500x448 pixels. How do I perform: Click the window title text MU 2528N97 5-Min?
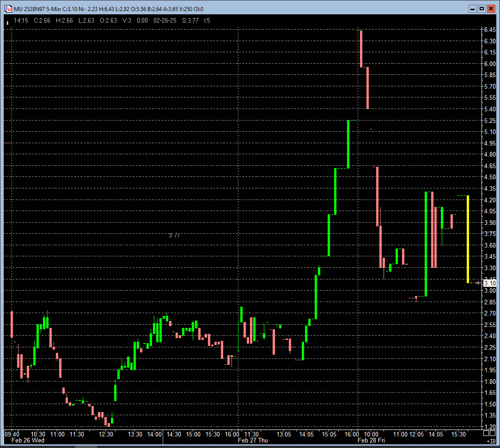click(37, 9)
